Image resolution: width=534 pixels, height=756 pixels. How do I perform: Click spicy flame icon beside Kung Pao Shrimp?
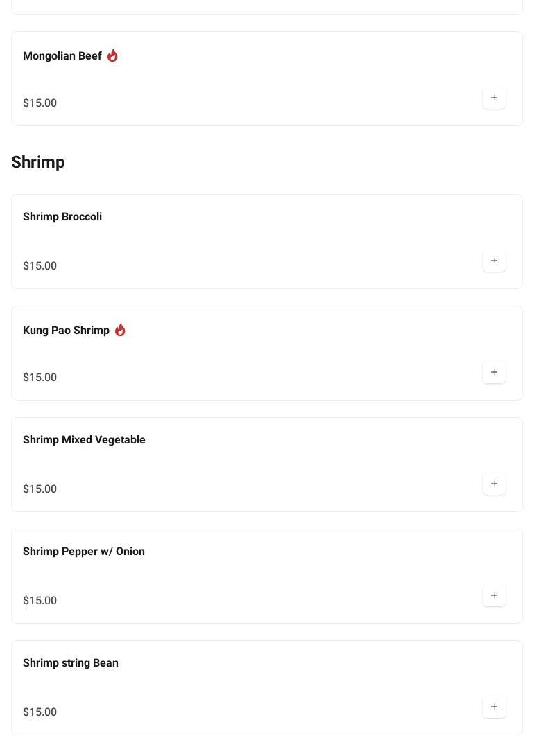[120, 330]
